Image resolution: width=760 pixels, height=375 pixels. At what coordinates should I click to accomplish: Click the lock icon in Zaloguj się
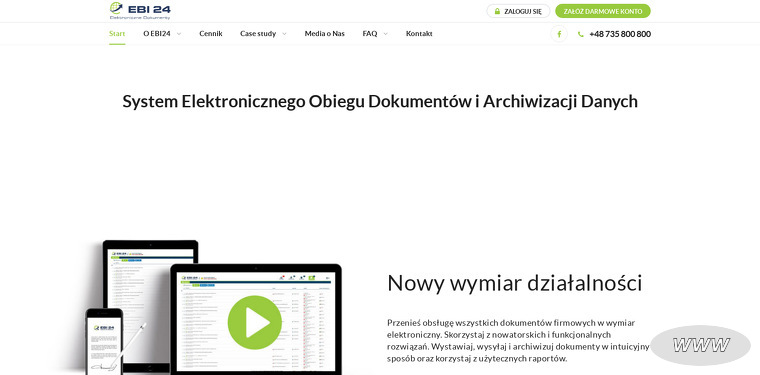tap(497, 11)
